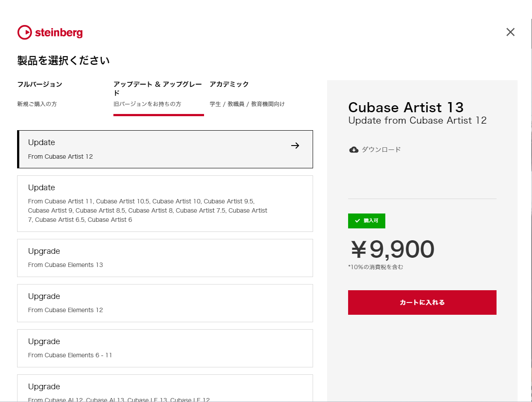Click the Steinberg logo
Screen dimensions: 532x402
50,32
